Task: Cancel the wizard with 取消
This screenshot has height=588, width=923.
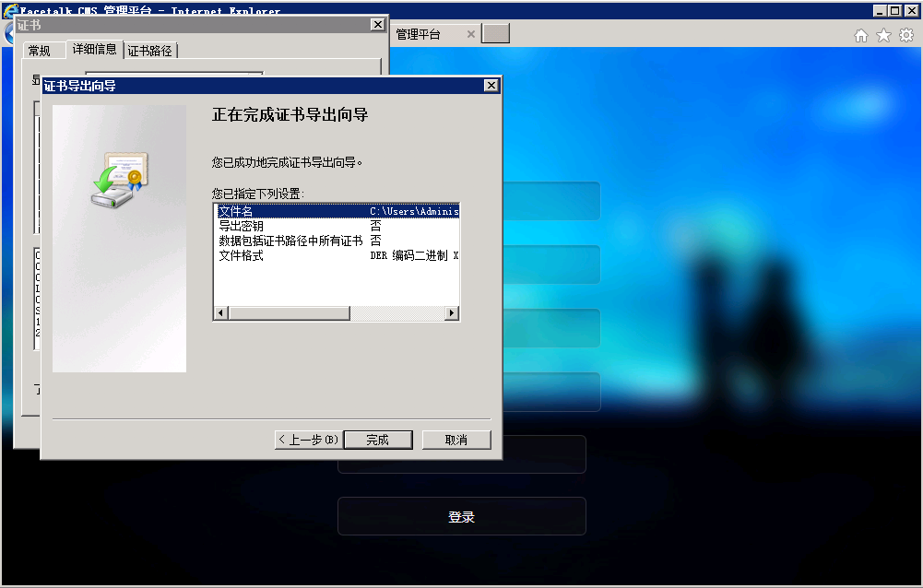Action: coord(456,441)
